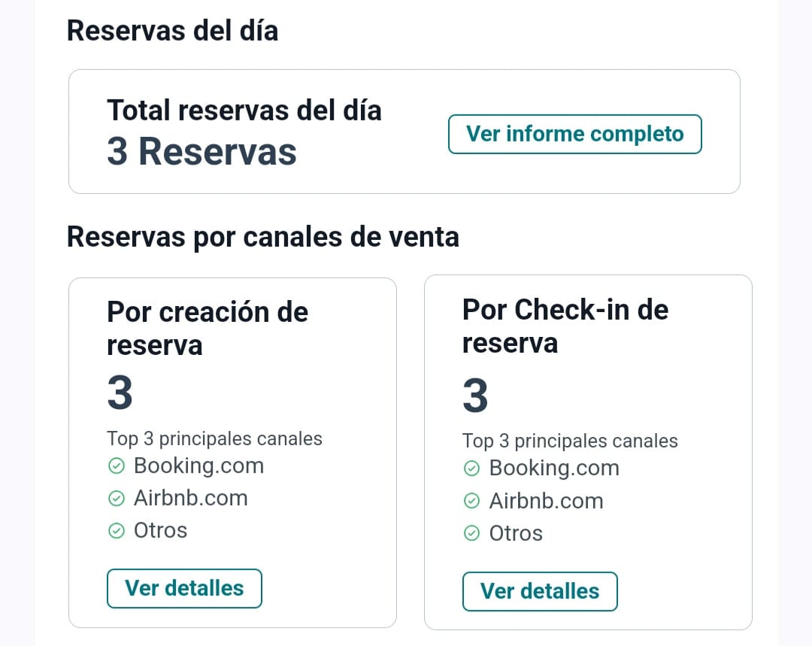This screenshot has width=812, height=646.
Task: Click the Por creación de reserva card title
Action: [208, 329]
